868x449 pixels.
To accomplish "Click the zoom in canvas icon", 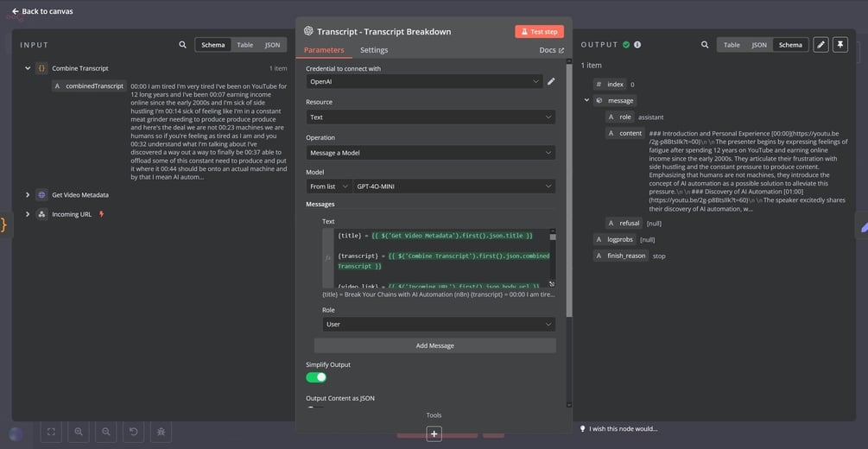I will point(79,432).
